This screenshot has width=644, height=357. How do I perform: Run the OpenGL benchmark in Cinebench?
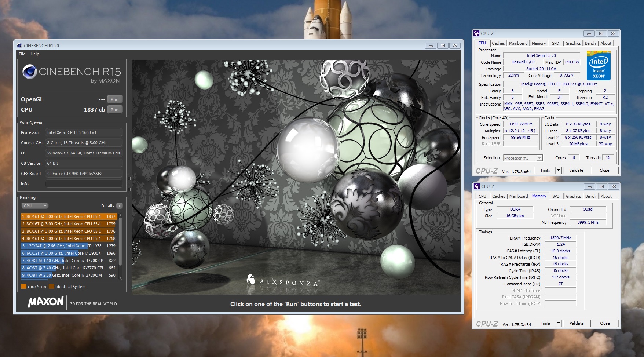coord(114,99)
